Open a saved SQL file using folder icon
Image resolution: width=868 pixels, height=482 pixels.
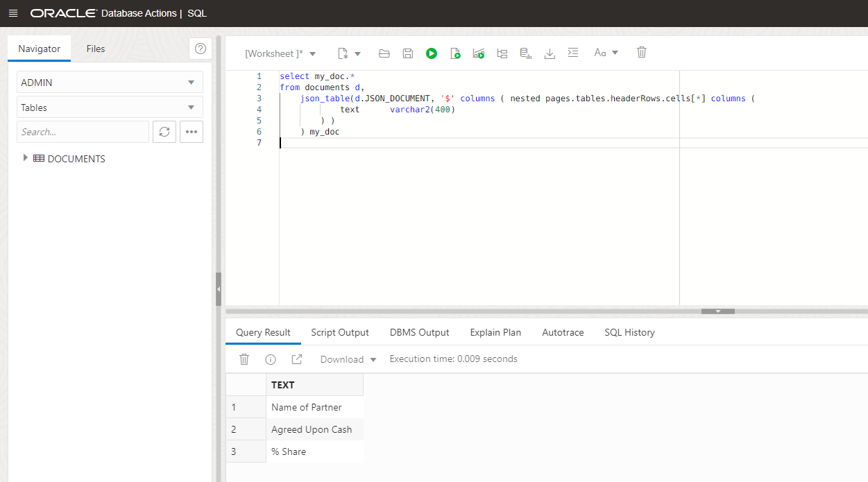point(384,53)
